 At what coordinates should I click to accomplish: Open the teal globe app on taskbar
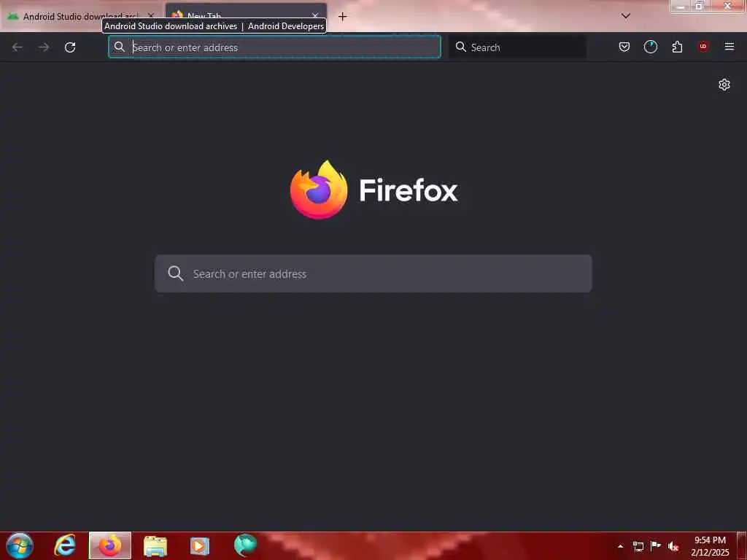245,545
